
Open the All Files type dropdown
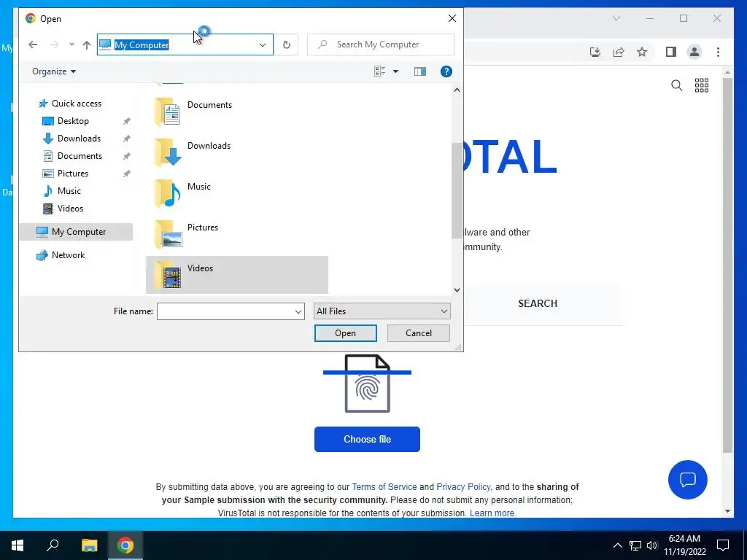click(382, 311)
